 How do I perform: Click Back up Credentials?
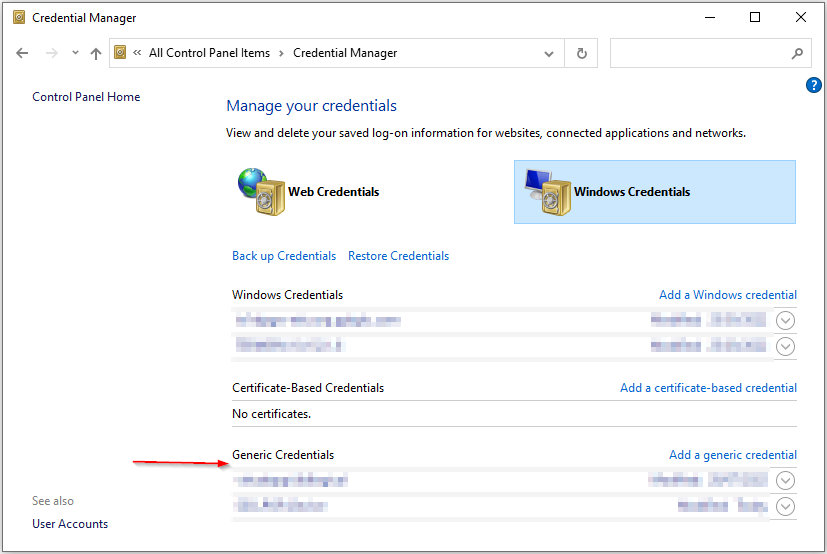click(284, 256)
